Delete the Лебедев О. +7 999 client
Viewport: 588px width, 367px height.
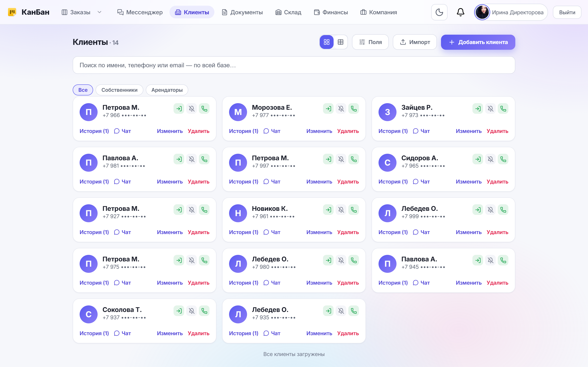tap(497, 232)
